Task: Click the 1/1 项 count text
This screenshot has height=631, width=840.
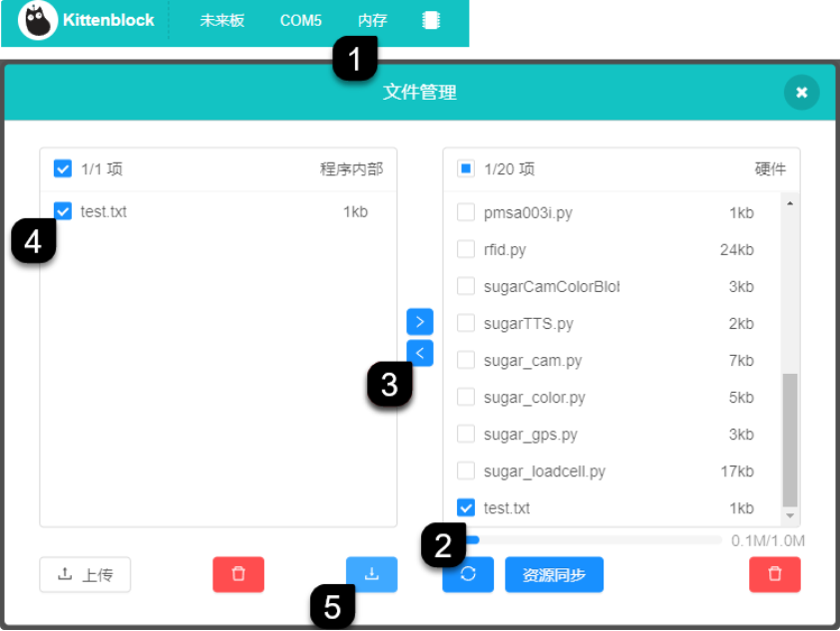Action: click(102, 169)
